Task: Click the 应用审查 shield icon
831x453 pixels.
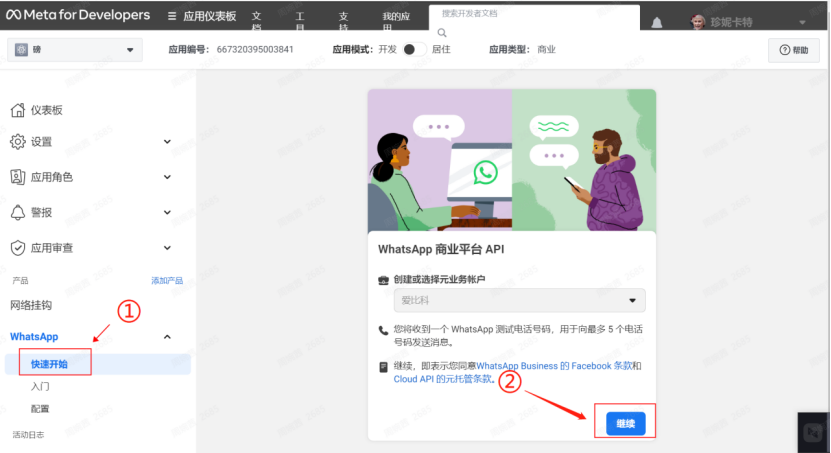Action: click(x=17, y=248)
